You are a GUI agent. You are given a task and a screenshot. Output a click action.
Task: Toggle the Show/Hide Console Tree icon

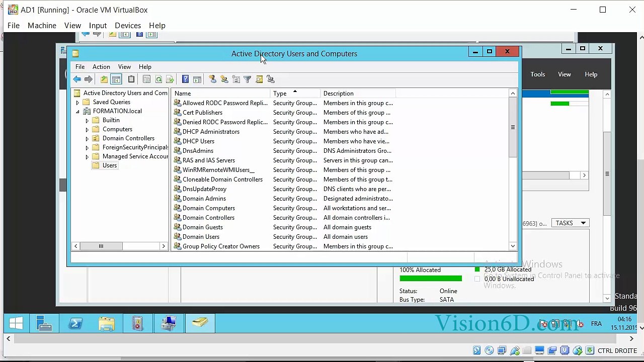[116, 79]
